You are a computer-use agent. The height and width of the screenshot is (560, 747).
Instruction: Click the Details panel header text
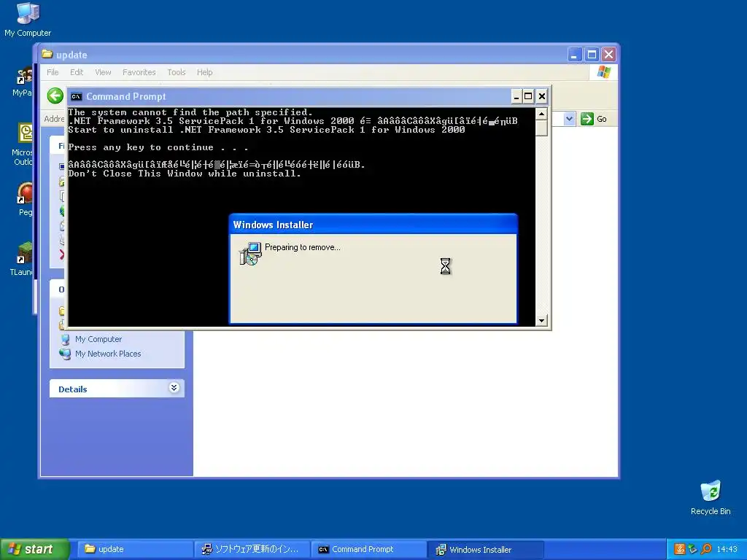pos(72,389)
